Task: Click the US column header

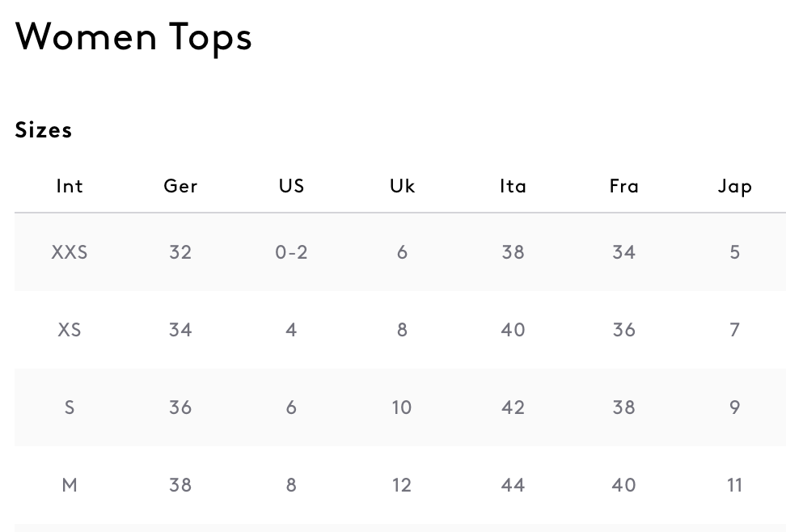Action: click(x=291, y=187)
